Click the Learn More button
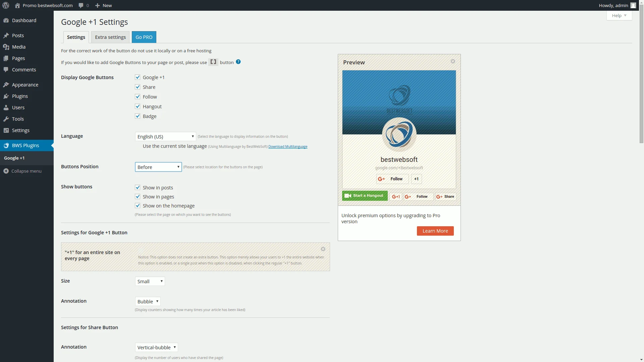644x362 pixels. point(435,230)
